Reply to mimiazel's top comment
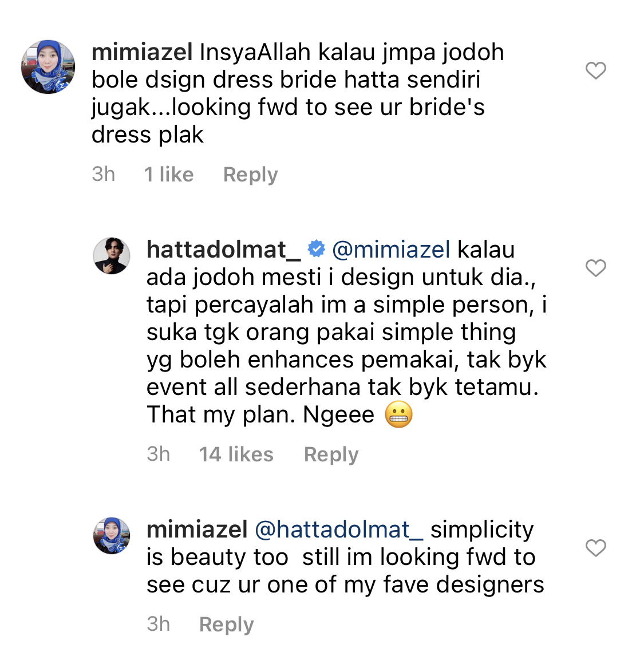 [250, 175]
